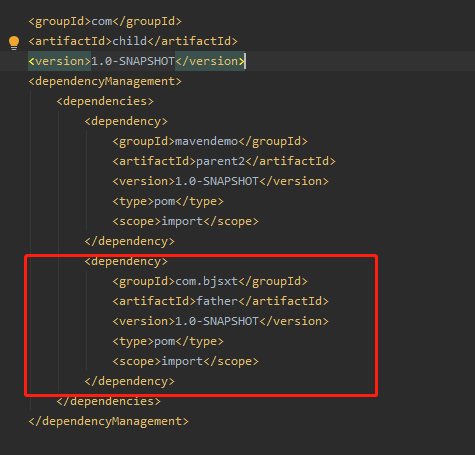Screen dimensions: 475x455
Task: Click the closing dependency tag inside the red box
Action: pos(130,381)
